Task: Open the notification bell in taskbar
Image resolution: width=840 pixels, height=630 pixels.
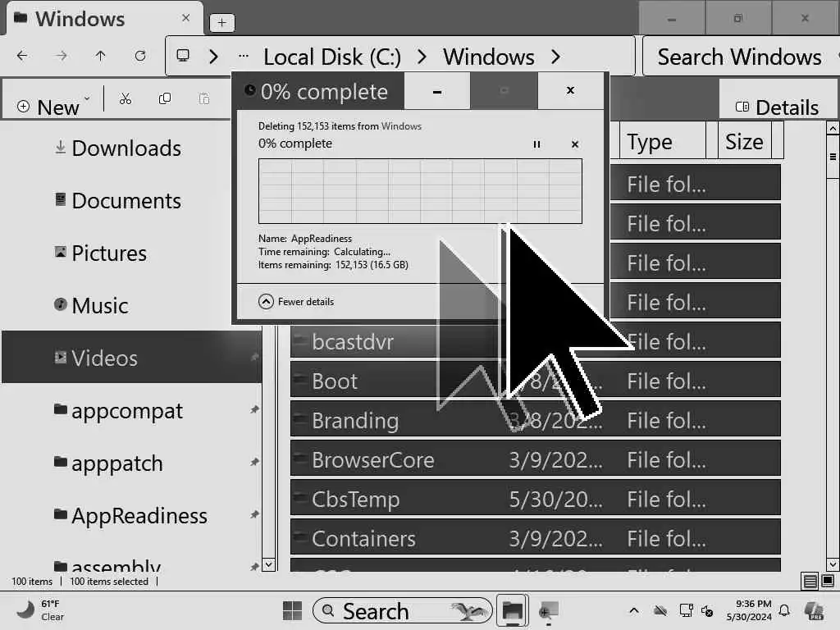Action: pyautogui.click(x=784, y=610)
